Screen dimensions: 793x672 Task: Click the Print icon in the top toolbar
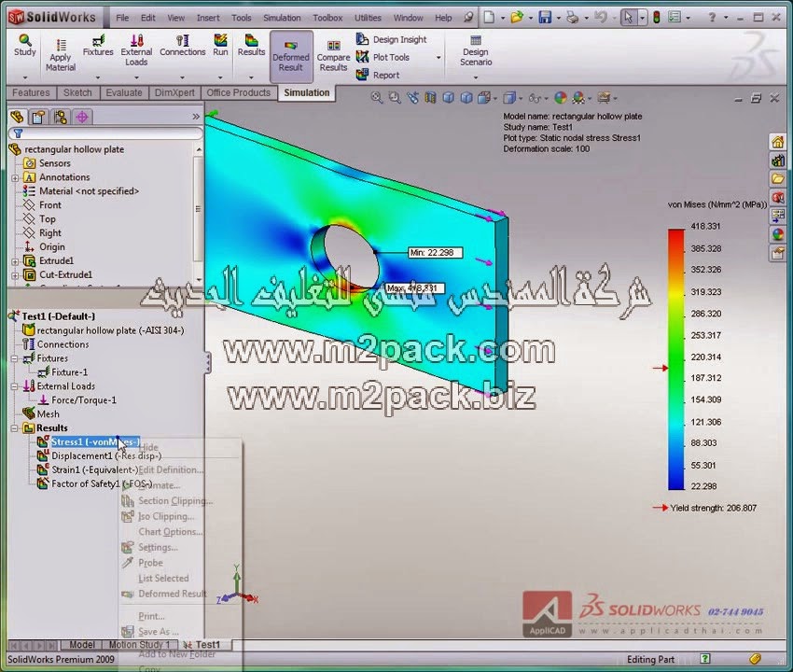click(573, 18)
